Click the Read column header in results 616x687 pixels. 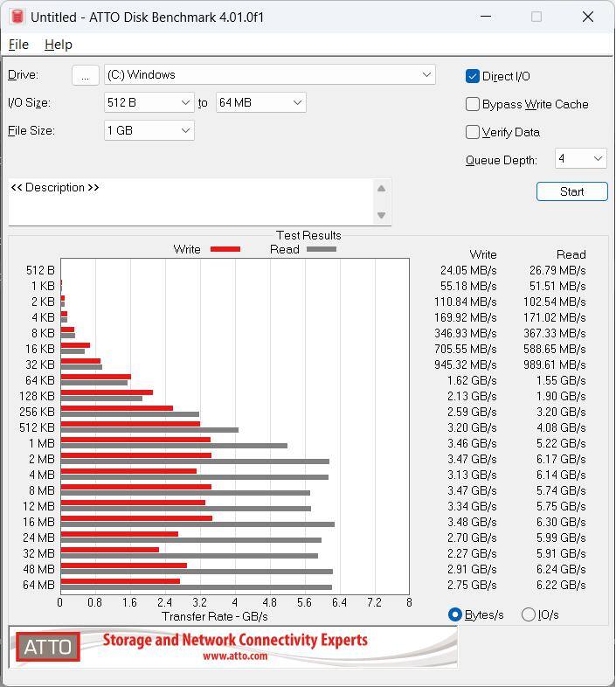(x=571, y=254)
